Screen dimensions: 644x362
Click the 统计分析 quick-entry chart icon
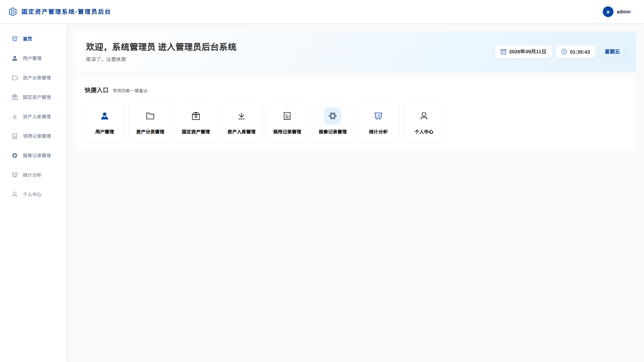coord(378,116)
